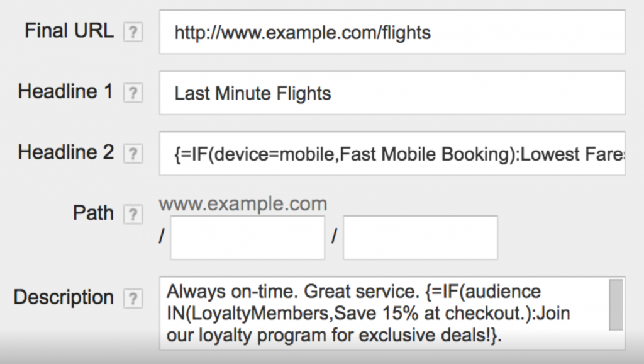
Task: Click into the Headline 1 text box
Action: coord(392,93)
